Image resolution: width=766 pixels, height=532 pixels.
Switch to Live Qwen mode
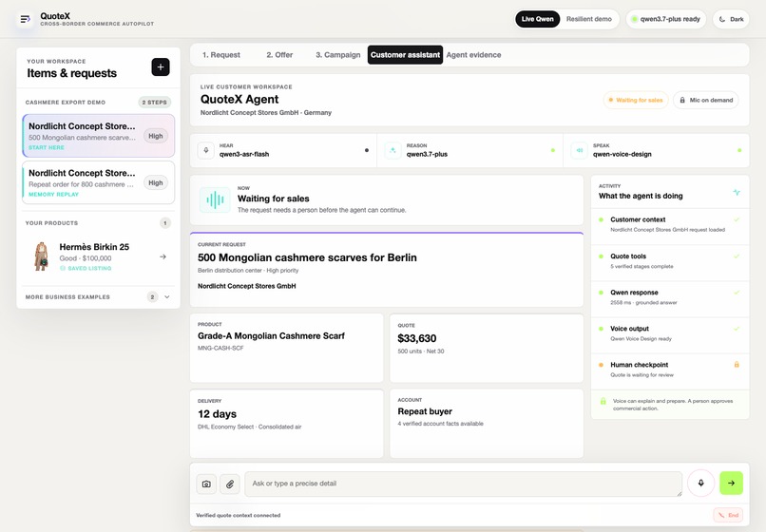[537, 19]
